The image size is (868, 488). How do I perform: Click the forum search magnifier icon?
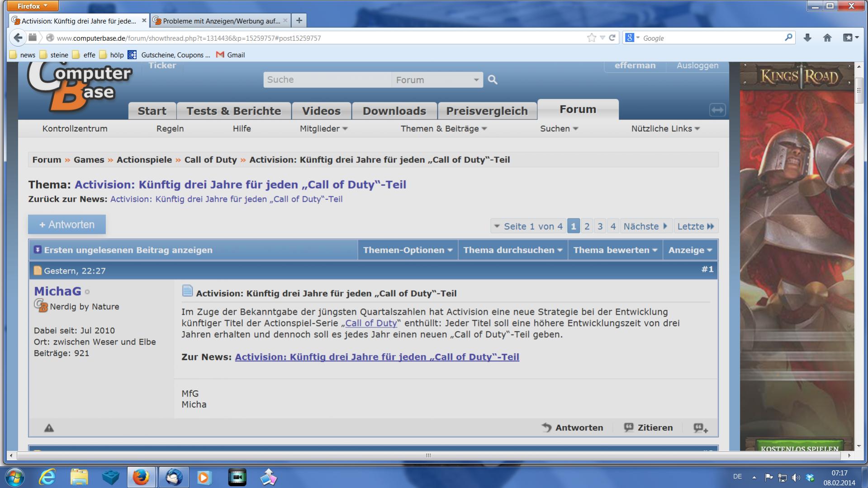(x=493, y=80)
